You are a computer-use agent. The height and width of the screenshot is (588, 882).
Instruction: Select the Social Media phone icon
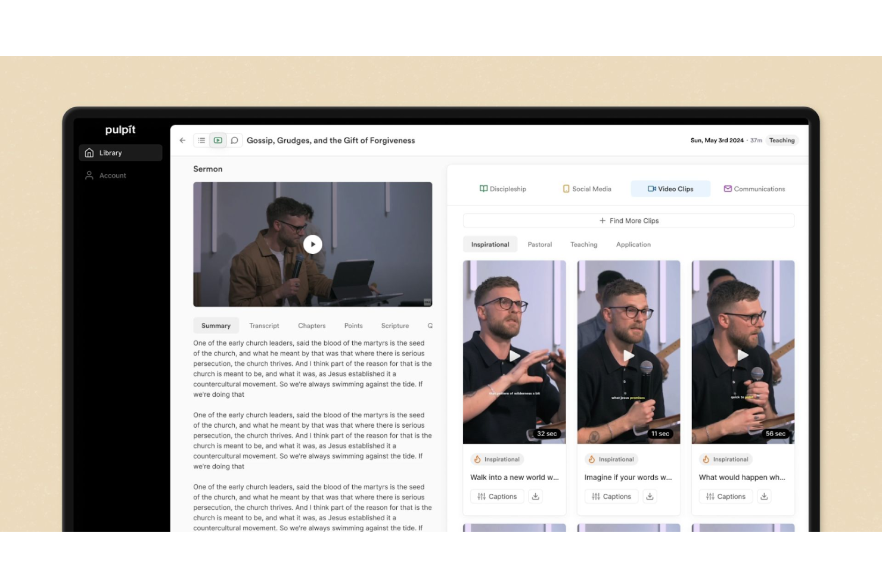(565, 188)
